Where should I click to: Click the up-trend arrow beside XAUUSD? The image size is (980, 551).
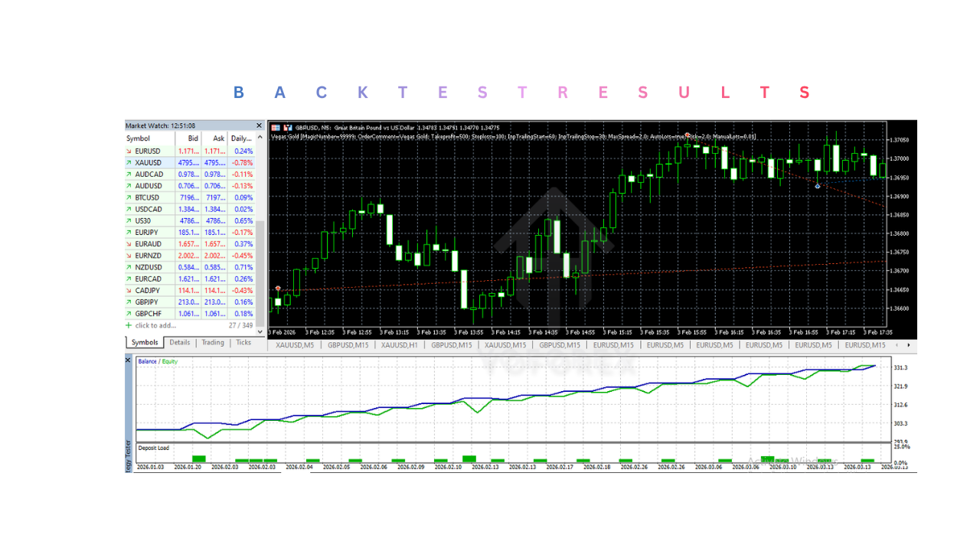click(x=130, y=162)
